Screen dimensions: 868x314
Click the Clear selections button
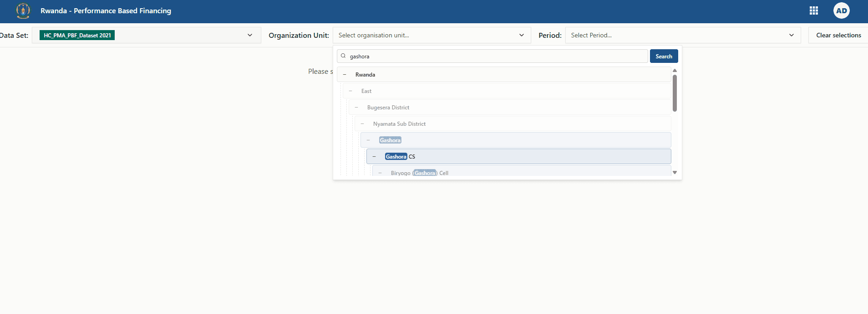click(838, 35)
